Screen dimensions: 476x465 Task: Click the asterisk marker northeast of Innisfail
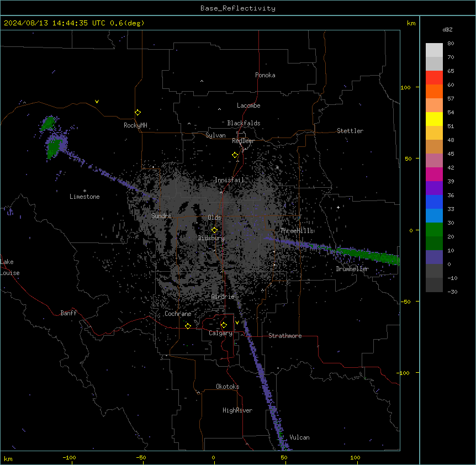click(x=277, y=167)
